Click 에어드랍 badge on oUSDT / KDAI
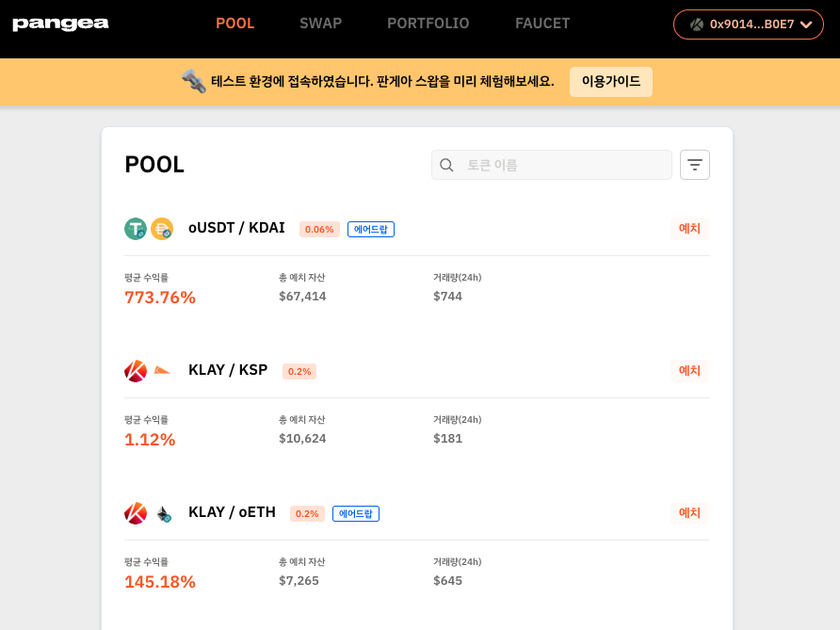The image size is (840, 630). coord(371,229)
